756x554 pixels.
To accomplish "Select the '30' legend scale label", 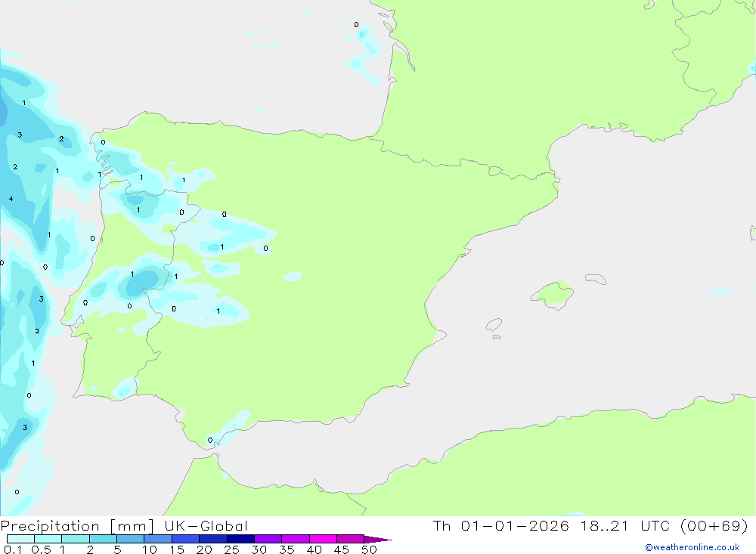I will pyautogui.click(x=259, y=549).
